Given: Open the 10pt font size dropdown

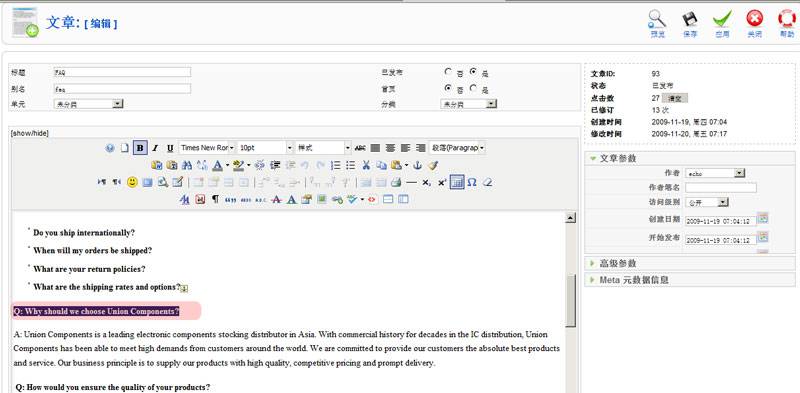Looking at the screenshot, I should [x=265, y=148].
